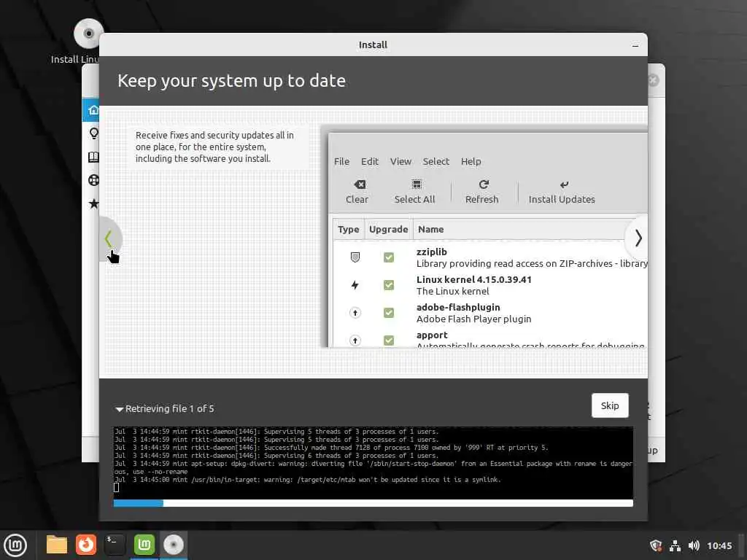
Task: Open lightbulb section in Welcome window sidebar
Action: tap(94, 133)
